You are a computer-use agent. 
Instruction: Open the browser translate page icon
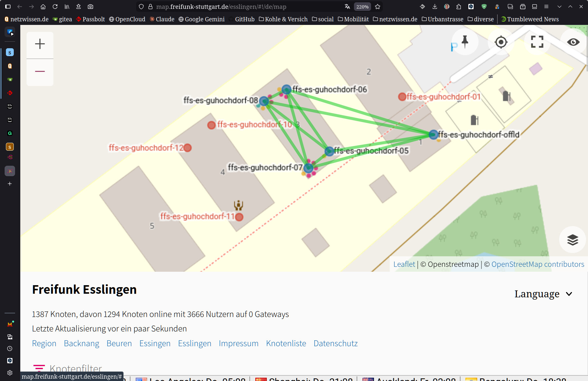coord(347,7)
